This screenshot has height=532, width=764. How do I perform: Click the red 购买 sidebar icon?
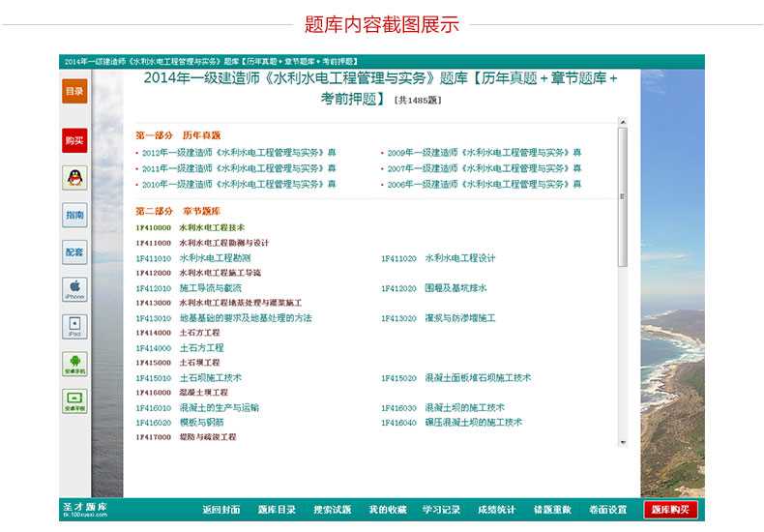point(74,140)
